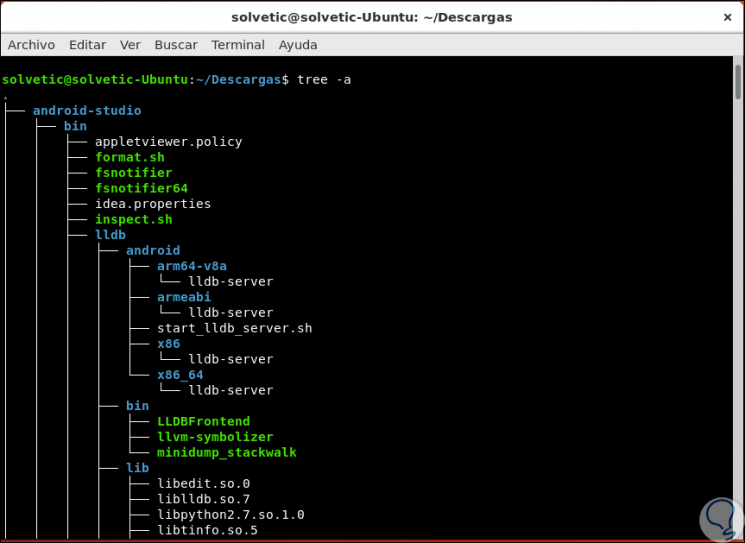
Task: Click llvm-symbolizer in the tree
Action: 215,437
